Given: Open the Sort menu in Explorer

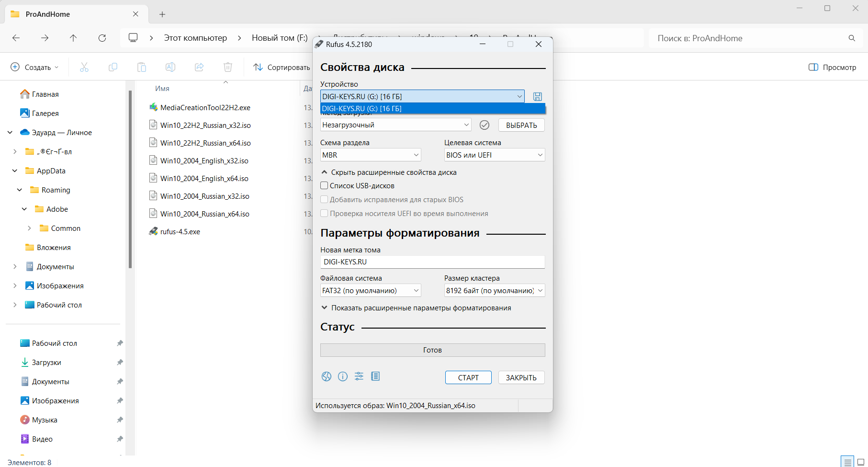Looking at the screenshot, I should (282, 68).
